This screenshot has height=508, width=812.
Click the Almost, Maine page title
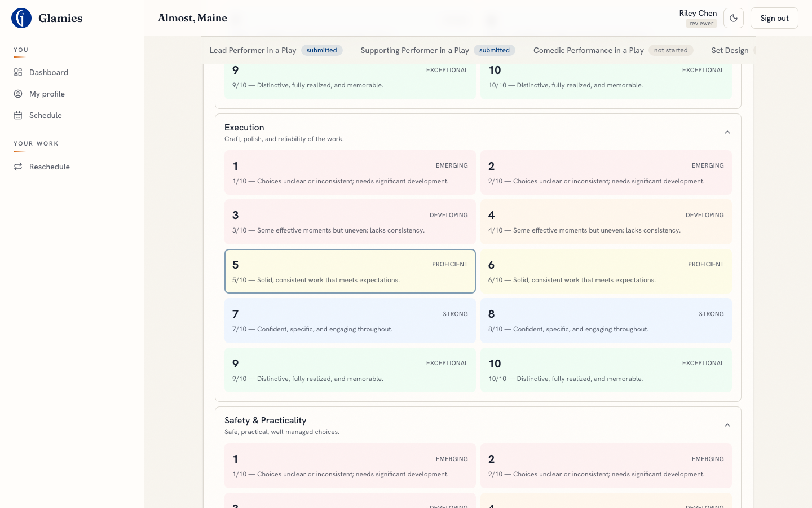[x=192, y=18]
